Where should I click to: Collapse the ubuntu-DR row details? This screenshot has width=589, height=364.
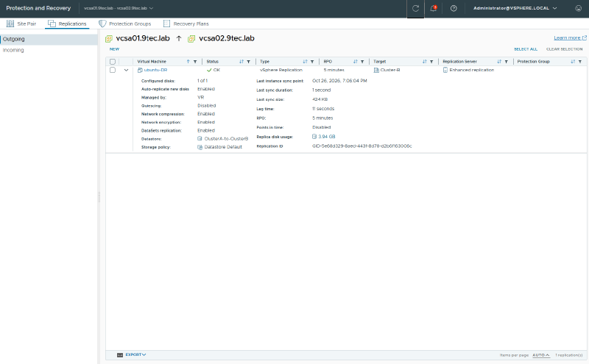[x=126, y=70]
